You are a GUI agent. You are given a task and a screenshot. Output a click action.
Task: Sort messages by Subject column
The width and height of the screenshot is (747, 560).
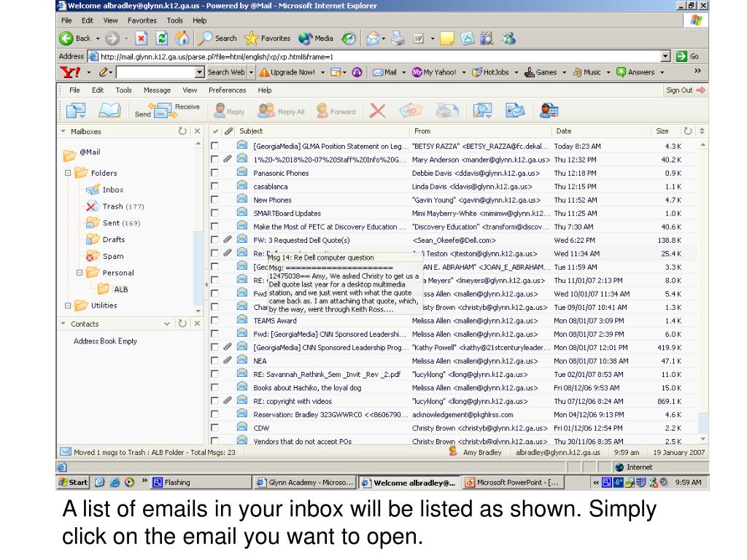[251, 131]
